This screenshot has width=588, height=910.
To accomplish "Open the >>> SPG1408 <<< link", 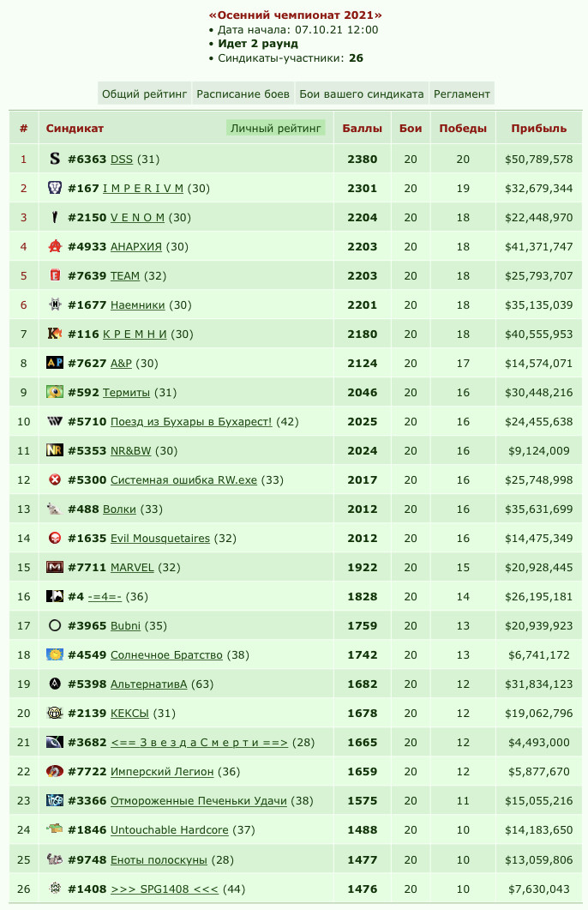I will [165, 889].
